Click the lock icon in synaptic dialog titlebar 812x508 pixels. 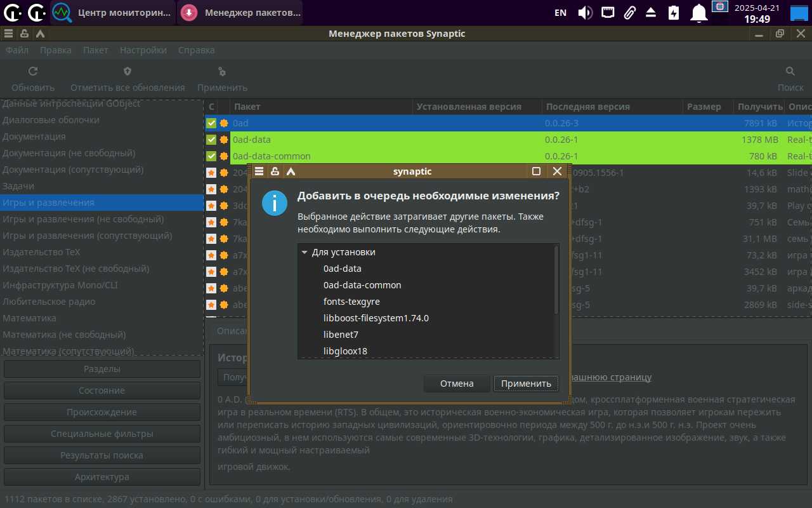point(275,171)
